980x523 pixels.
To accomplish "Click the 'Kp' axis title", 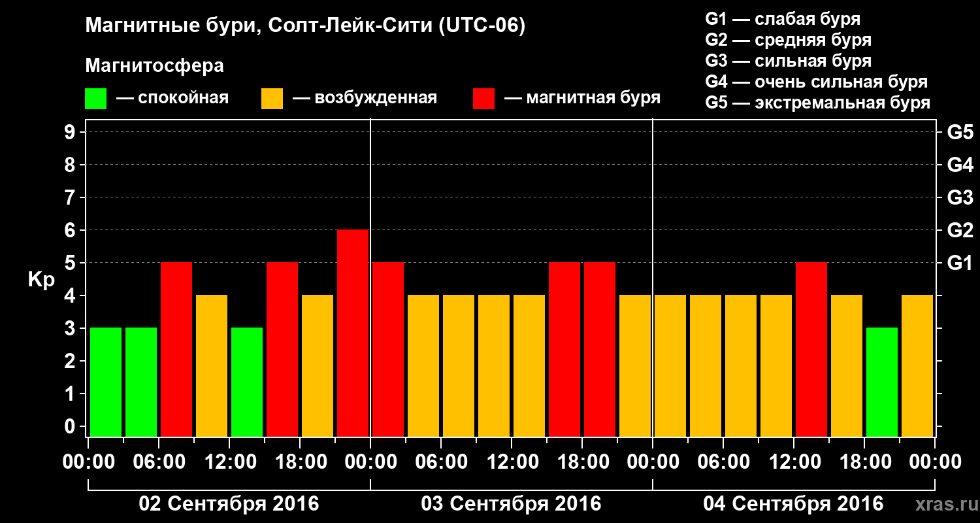I will (x=41, y=280).
